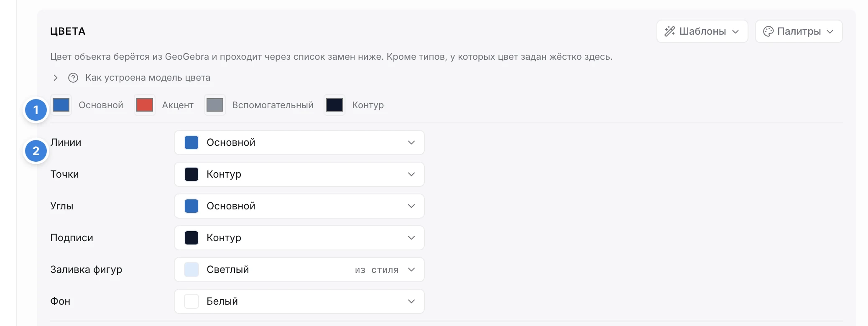Pick the Основной blue color swatch

pos(61,105)
